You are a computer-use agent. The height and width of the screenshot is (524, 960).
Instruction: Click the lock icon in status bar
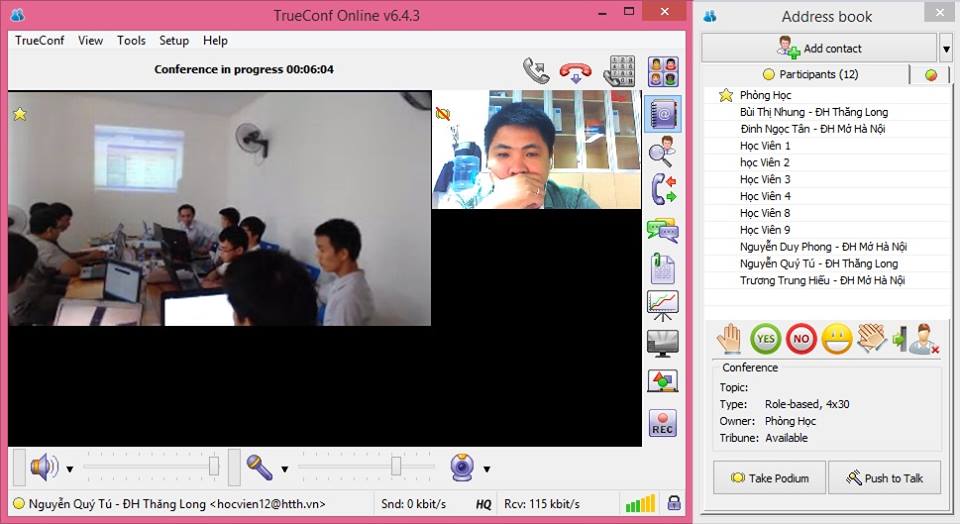point(673,503)
